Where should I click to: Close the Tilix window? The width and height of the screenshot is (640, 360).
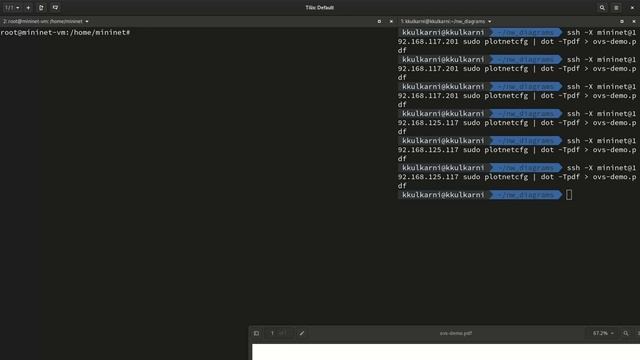pos(632,7)
